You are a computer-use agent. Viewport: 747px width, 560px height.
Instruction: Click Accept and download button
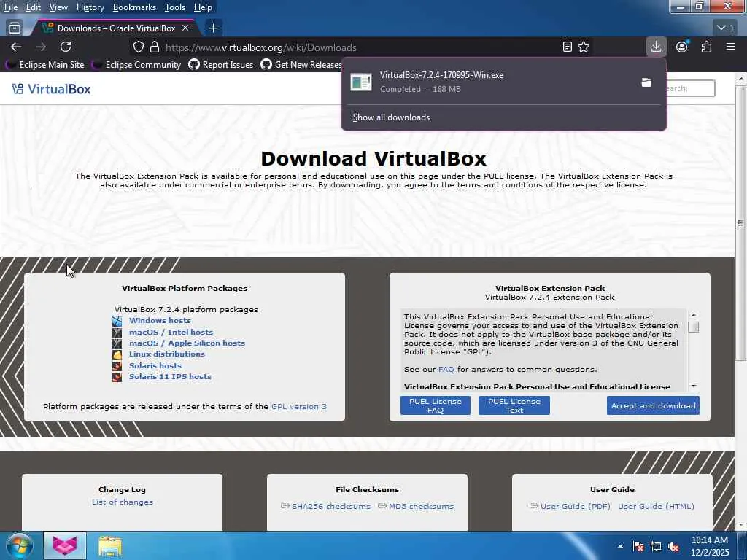653,405
